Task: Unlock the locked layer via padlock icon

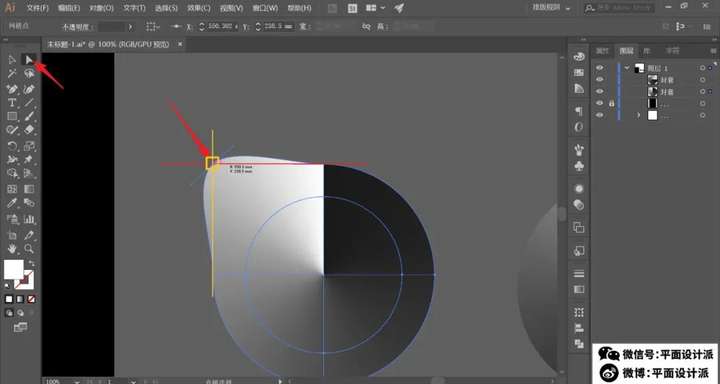Action: [611, 103]
